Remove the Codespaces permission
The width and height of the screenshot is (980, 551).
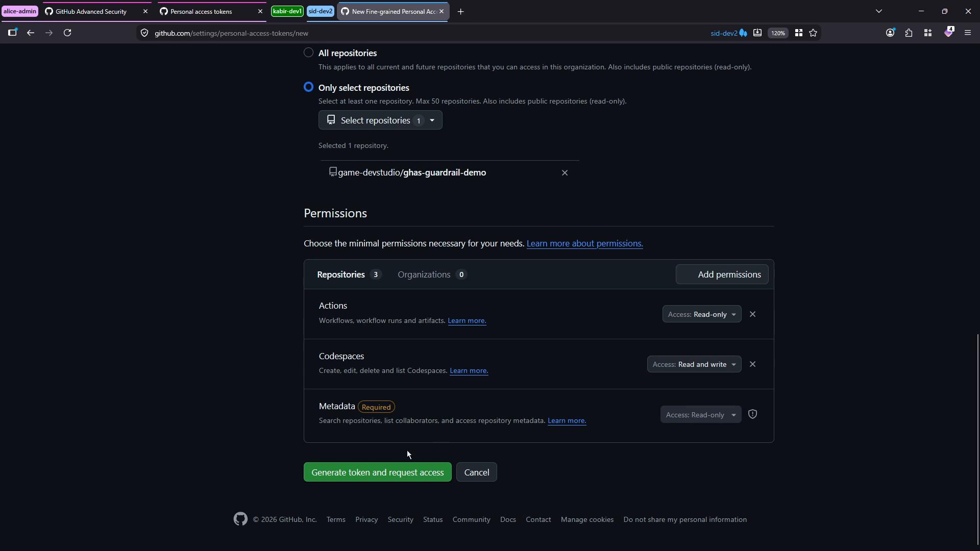click(752, 364)
